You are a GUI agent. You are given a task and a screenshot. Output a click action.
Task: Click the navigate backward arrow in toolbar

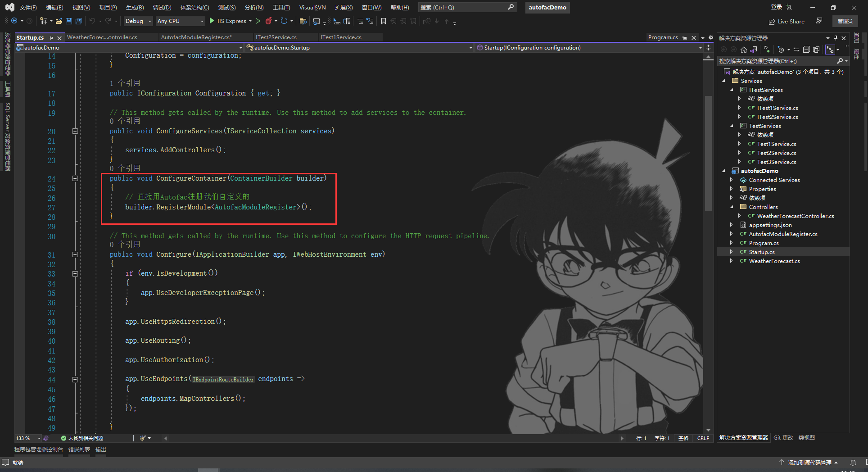(x=14, y=21)
